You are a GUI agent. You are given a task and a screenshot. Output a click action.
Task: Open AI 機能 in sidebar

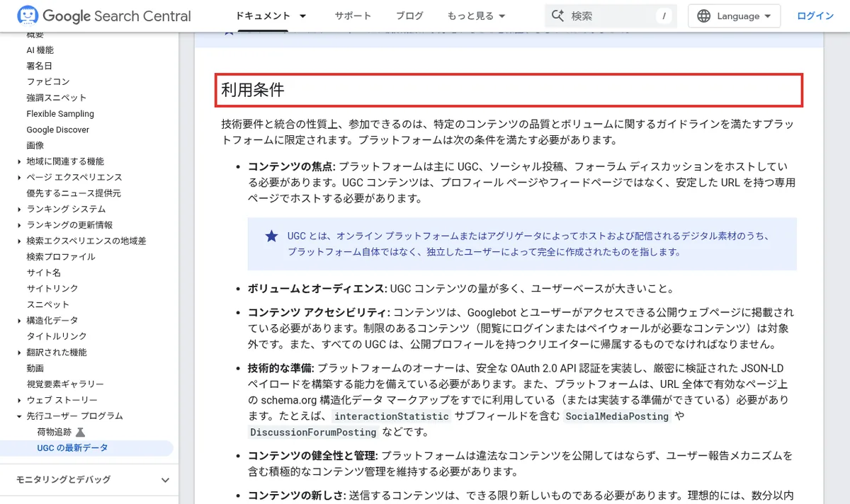[x=40, y=50]
